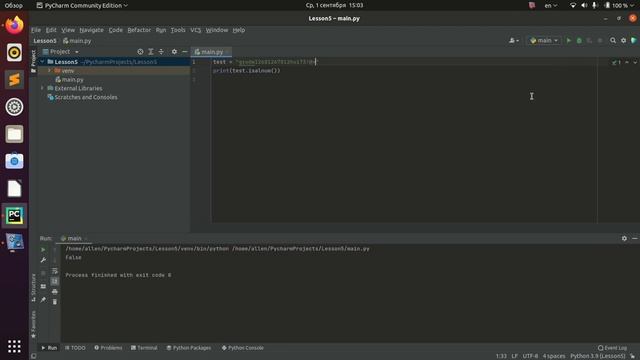Viewport: 640px width, 360px height.
Task: Click main.py breadcrumb in navigation bar
Action: pyautogui.click(x=77, y=41)
